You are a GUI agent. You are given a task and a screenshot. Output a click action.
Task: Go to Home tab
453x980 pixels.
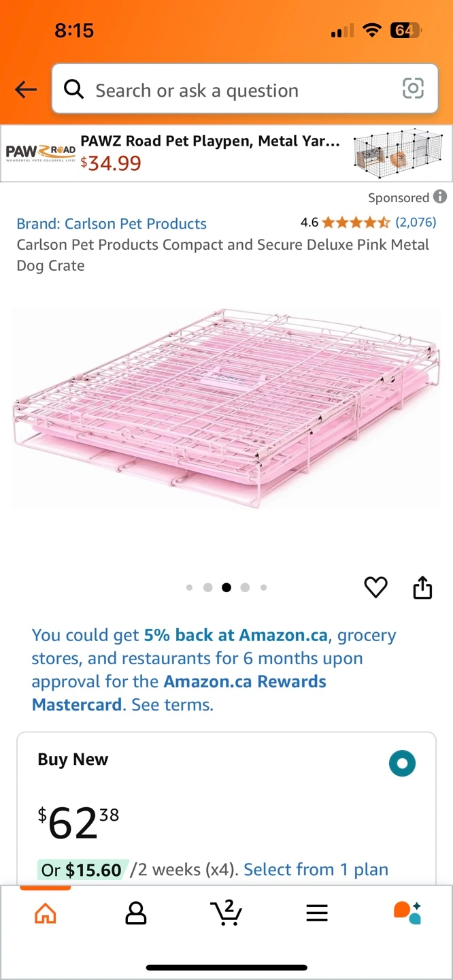click(x=45, y=913)
